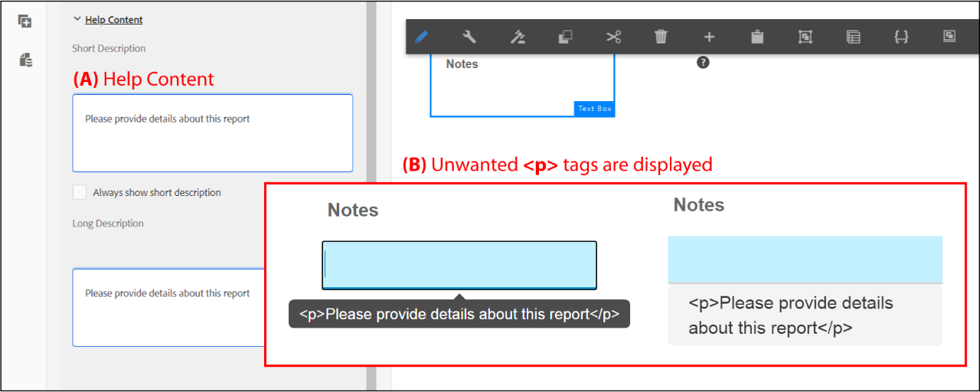
Task: Click in the Short Description text area
Action: [213, 133]
